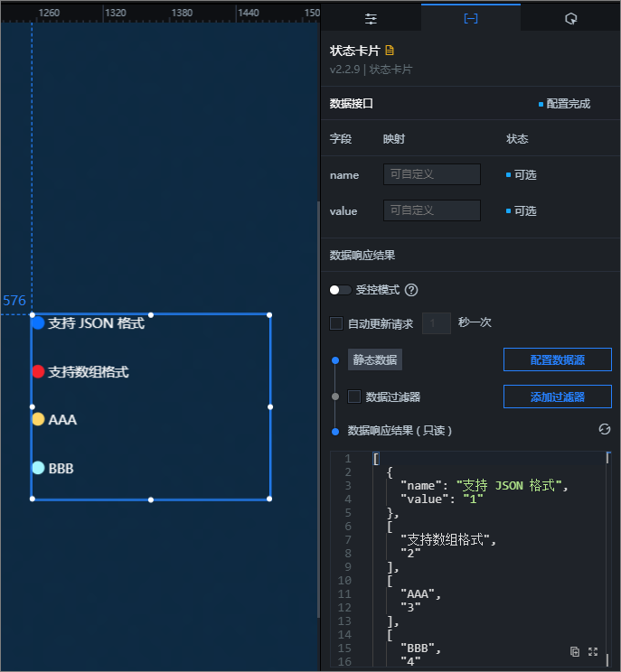This screenshot has width=621, height=672.
Task: Click the 数据响应结果 section header
Action: click(362, 256)
